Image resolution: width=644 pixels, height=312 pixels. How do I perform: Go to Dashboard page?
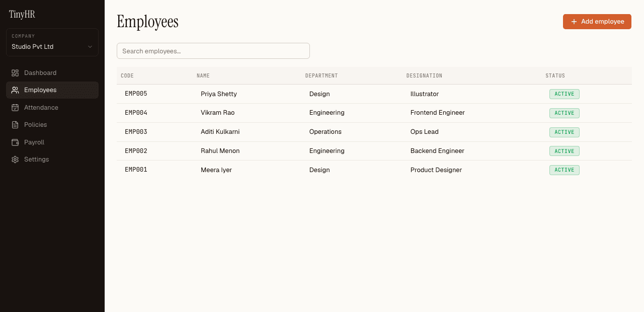52,73
